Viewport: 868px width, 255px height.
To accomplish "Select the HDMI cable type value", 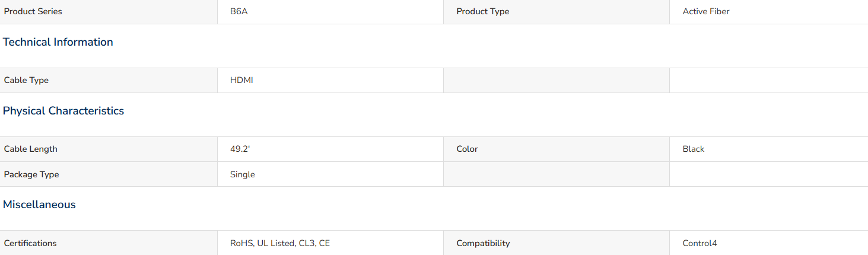I will click(241, 80).
